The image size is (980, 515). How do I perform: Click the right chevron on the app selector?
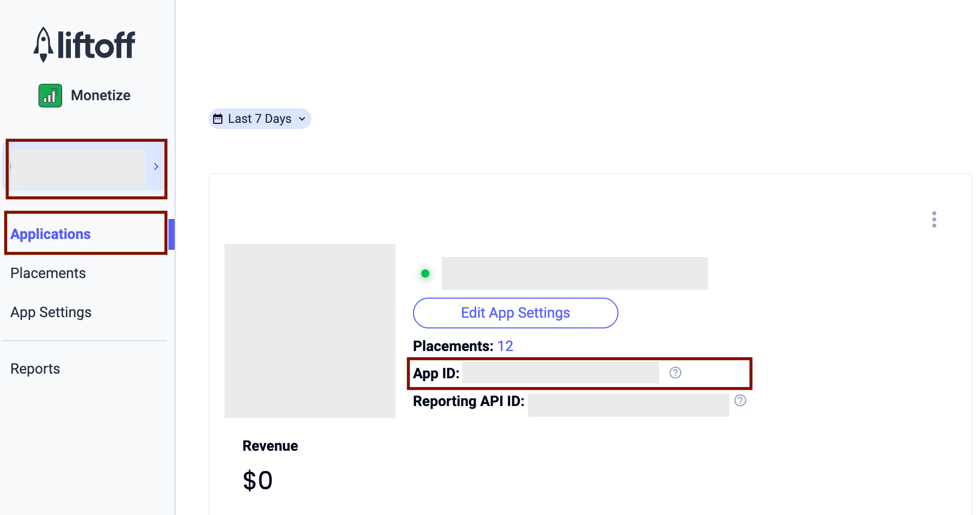point(156,167)
